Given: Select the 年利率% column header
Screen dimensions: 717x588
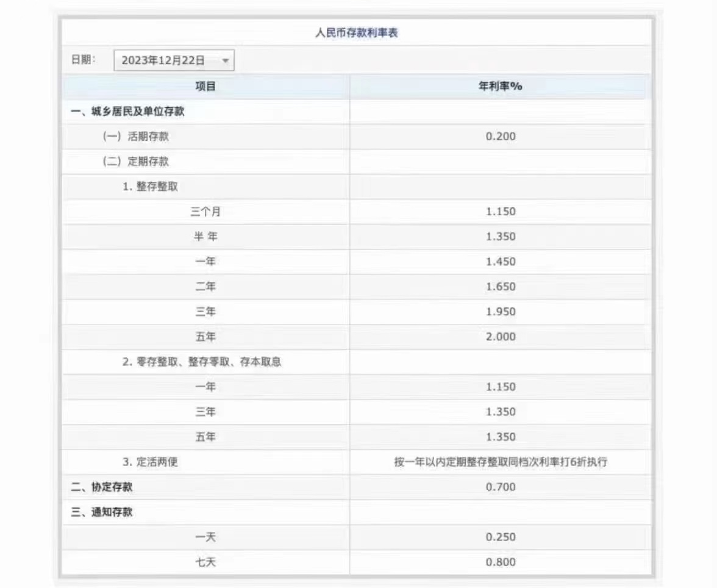Looking at the screenshot, I should pyautogui.click(x=500, y=87).
